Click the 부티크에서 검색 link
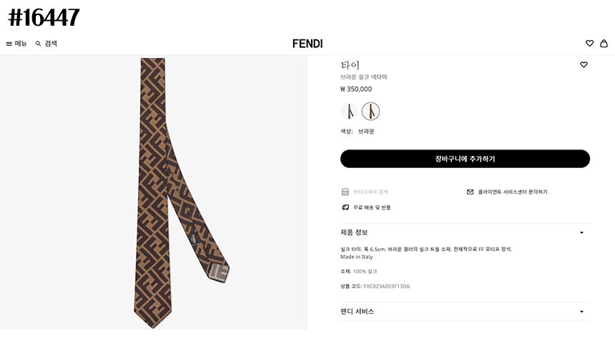Screen dimensions: 615x364 (370, 192)
